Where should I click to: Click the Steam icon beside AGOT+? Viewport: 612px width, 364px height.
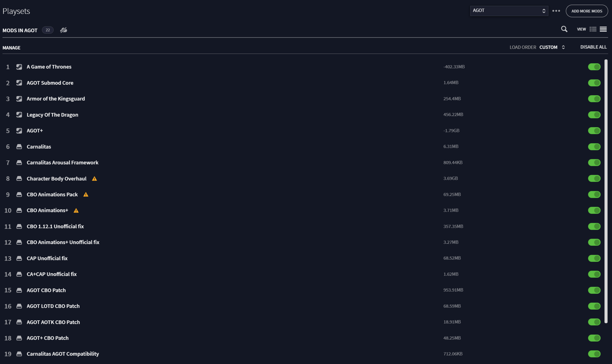click(19, 131)
